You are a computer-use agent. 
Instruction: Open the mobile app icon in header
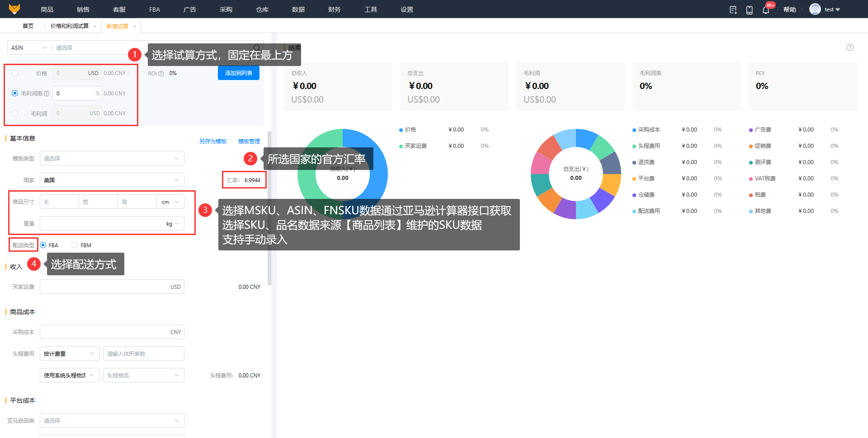click(x=750, y=9)
